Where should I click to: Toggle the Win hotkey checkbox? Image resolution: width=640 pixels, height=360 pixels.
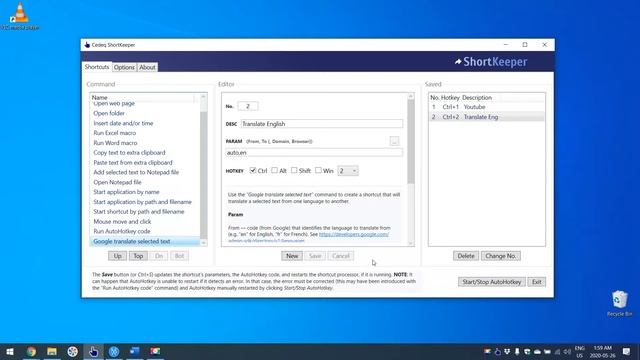pyautogui.click(x=318, y=170)
